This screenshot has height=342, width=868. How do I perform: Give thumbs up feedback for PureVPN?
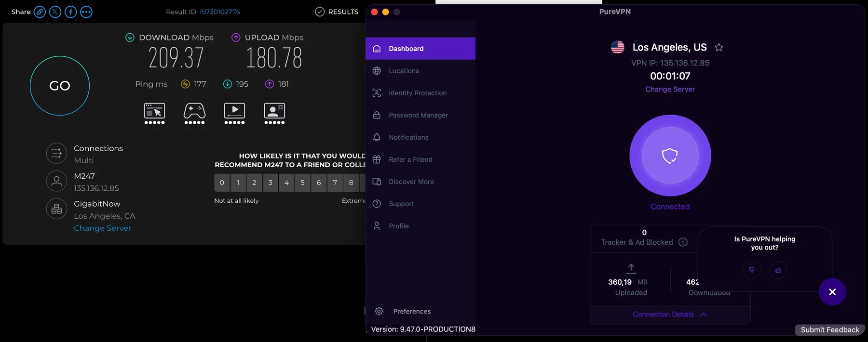pos(778,270)
